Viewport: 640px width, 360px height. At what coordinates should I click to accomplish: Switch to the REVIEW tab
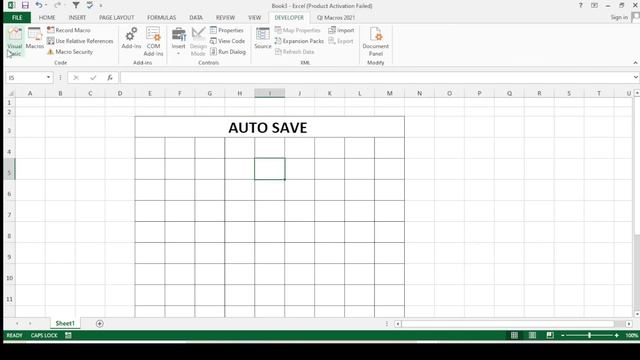coord(225,18)
